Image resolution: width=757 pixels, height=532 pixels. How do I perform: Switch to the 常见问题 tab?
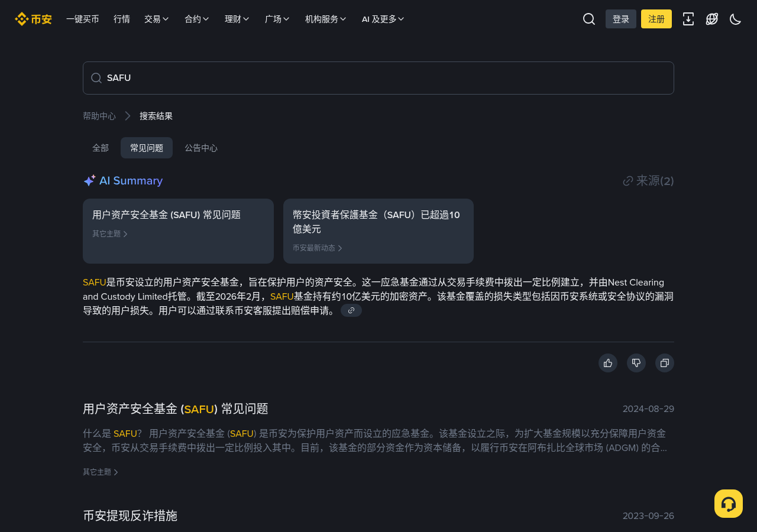(x=147, y=148)
